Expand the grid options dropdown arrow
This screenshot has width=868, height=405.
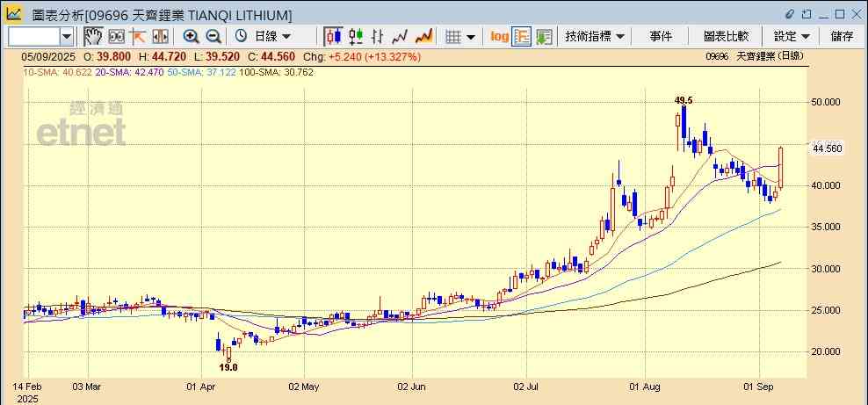[x=471, y=37]
